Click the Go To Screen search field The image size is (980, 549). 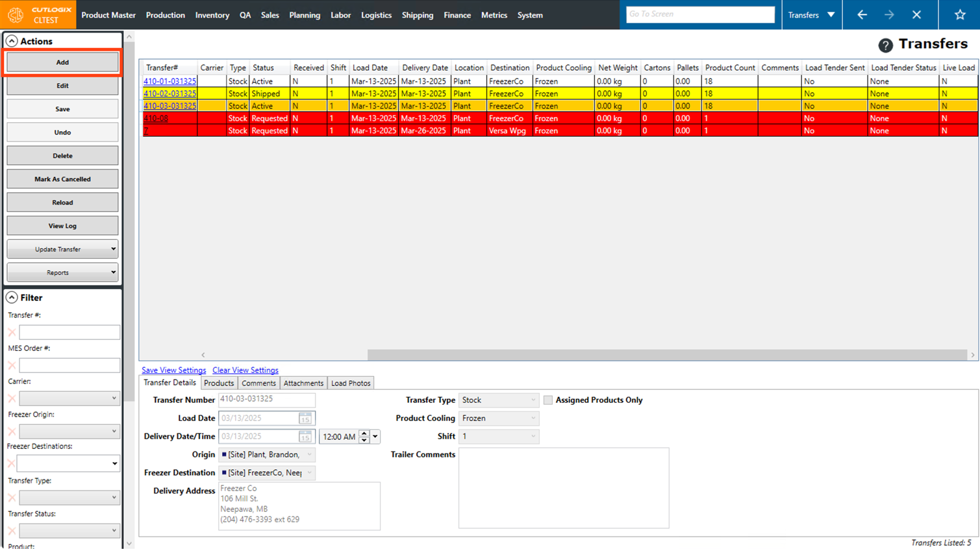click(x=700, y=14)
